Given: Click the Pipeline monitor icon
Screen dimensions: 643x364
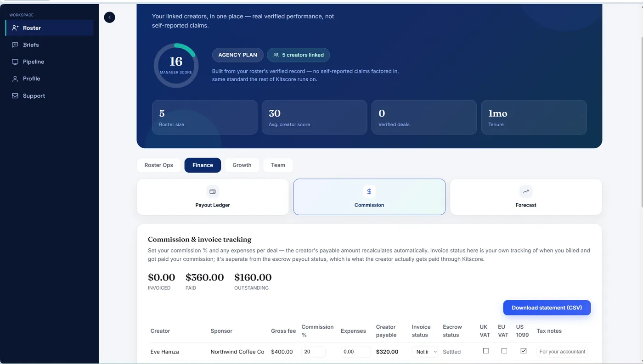Looking at the screenshot, I should click(15, 62).
